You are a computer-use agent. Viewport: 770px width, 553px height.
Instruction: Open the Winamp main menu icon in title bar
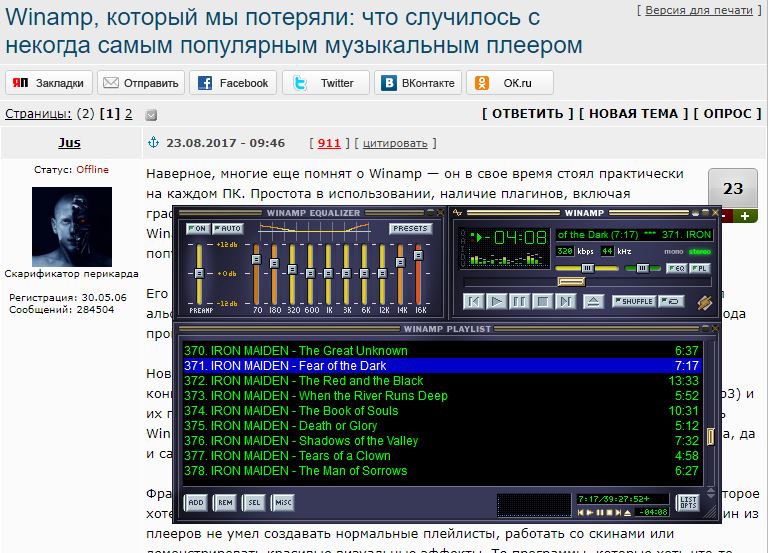[x=458, y=213]
